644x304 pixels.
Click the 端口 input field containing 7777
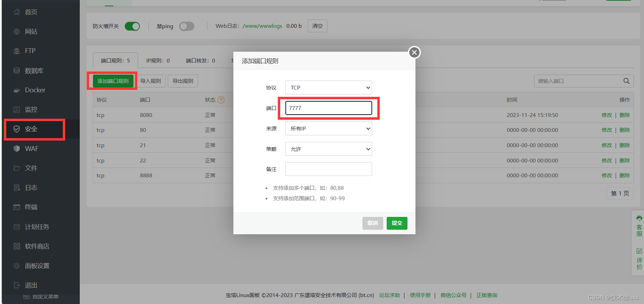(x=328, y=108)
